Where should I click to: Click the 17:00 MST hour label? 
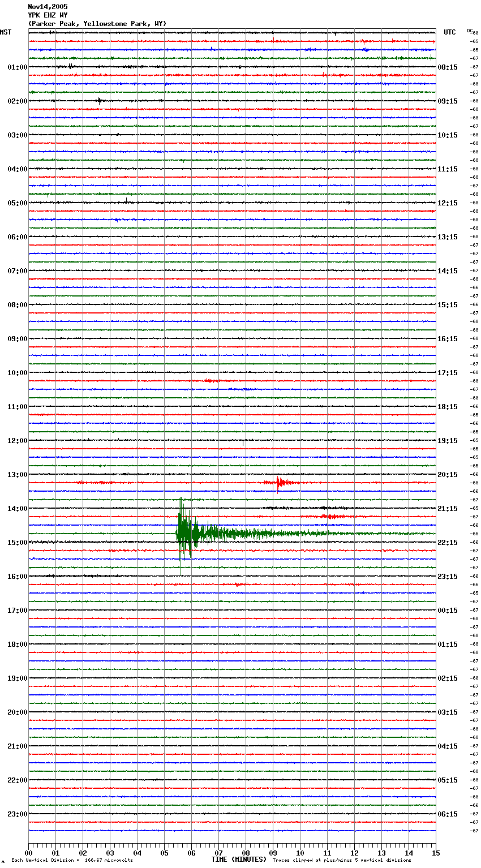click(18, 611)
